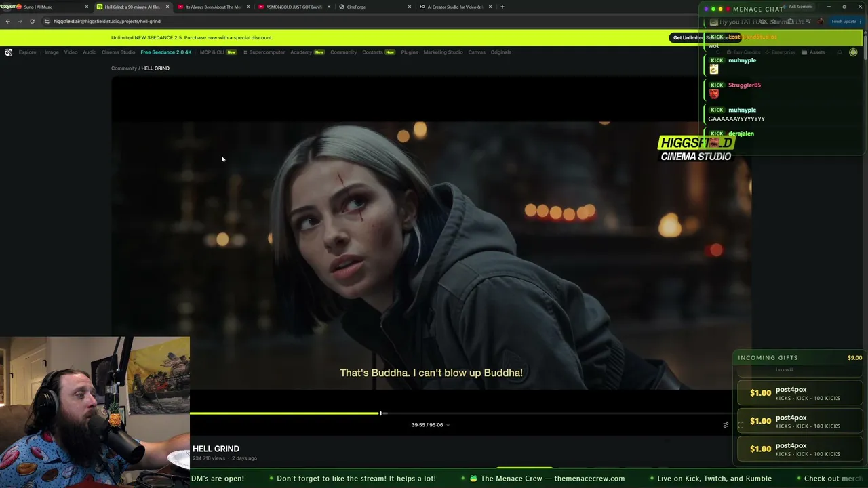Image resolution: width=868 pixels, height=488 pixels.
Task: Click the Free Seedance 2.0 4K link
Action: click(166, 52)
